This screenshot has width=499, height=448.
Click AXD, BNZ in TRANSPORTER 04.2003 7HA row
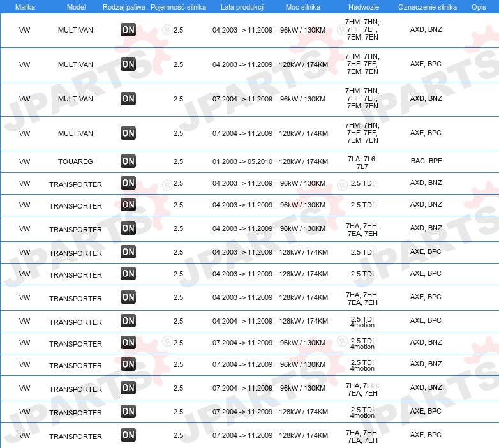(x=426, y=228)
